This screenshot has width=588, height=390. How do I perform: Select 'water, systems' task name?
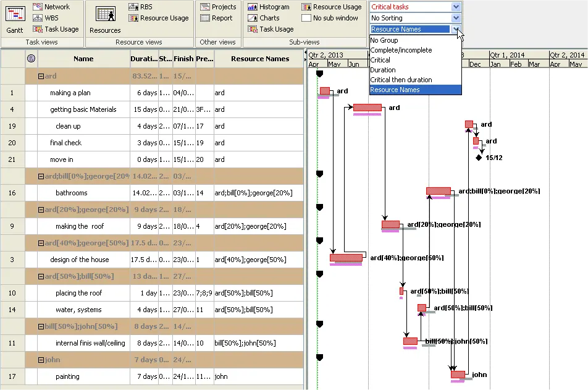coord(78,310)
